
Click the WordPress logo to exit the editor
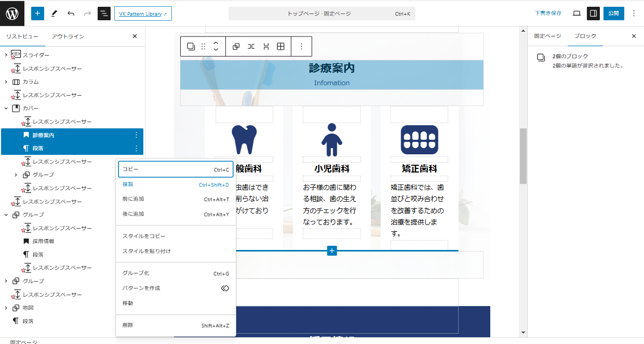coord(12,14)
